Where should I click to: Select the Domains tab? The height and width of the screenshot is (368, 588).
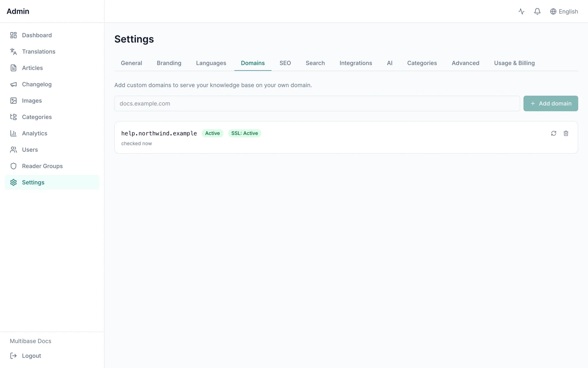(x=253, y=63)
